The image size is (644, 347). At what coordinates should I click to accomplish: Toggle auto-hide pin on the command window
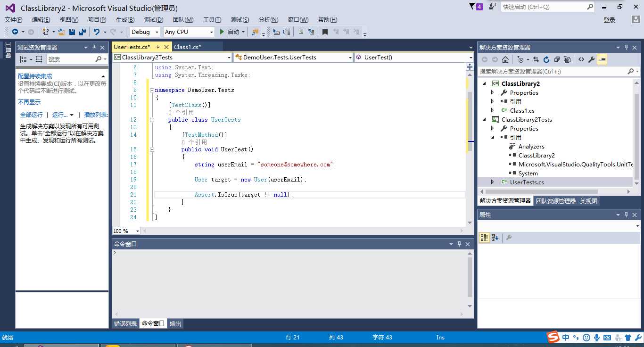click(459, 244)
